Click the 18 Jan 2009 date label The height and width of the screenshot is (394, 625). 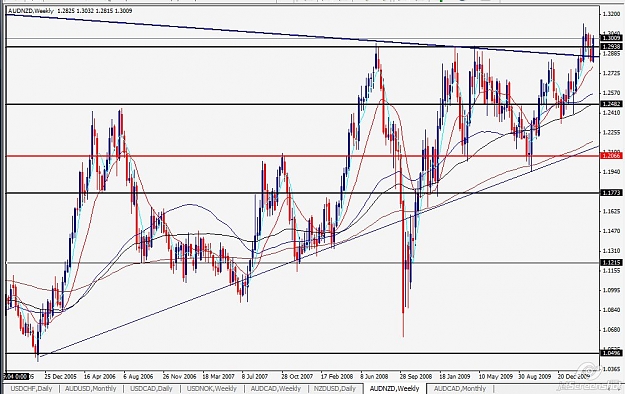455,376
